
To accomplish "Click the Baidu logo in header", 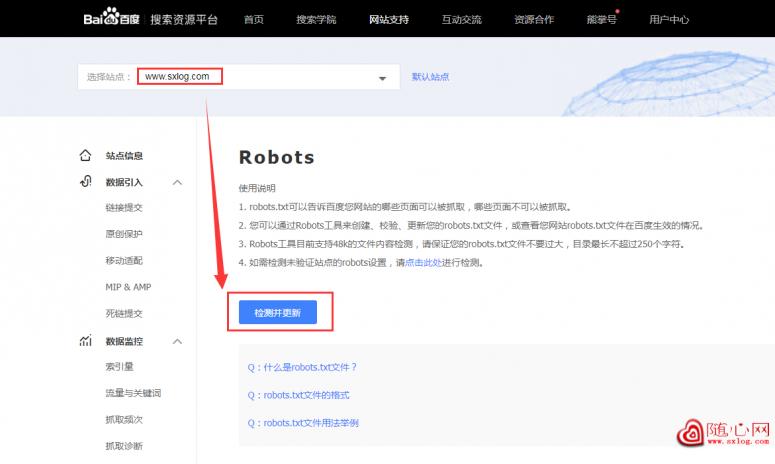I will point(111,17).
